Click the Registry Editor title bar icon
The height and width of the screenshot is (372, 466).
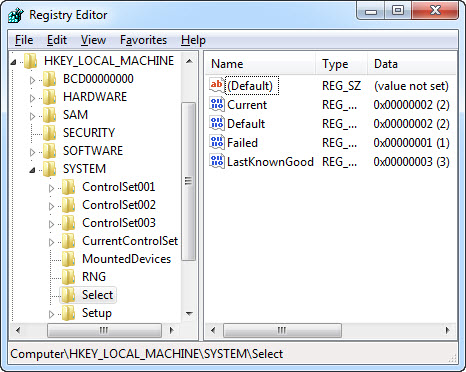(x=16, y=15)
